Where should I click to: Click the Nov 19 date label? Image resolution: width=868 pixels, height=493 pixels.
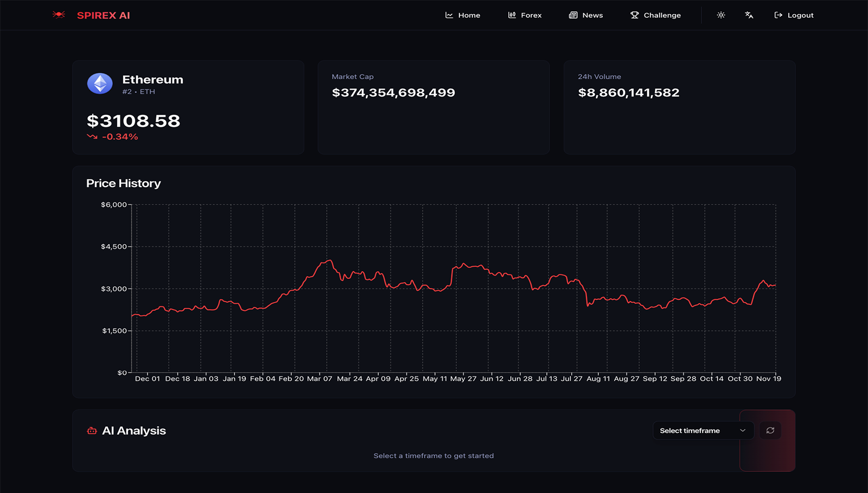769,379
